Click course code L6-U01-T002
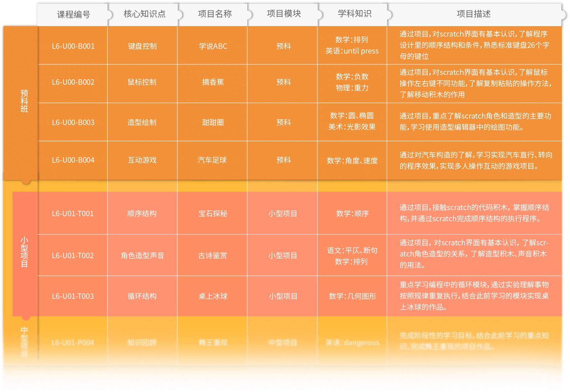570x392 pixels. coord(73,255)
